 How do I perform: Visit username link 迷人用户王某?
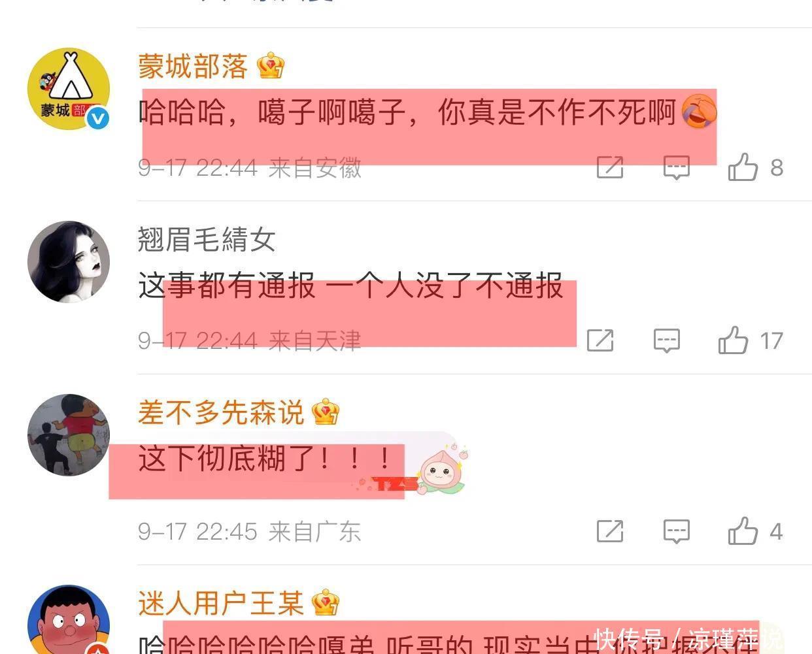221,603
